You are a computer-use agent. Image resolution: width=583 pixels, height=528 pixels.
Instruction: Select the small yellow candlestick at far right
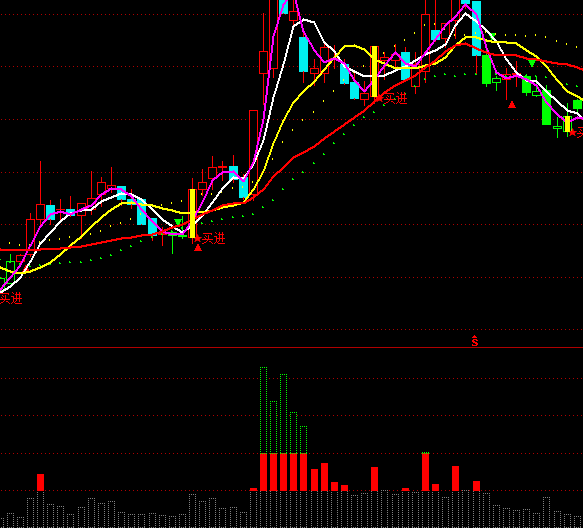[567, 124]
